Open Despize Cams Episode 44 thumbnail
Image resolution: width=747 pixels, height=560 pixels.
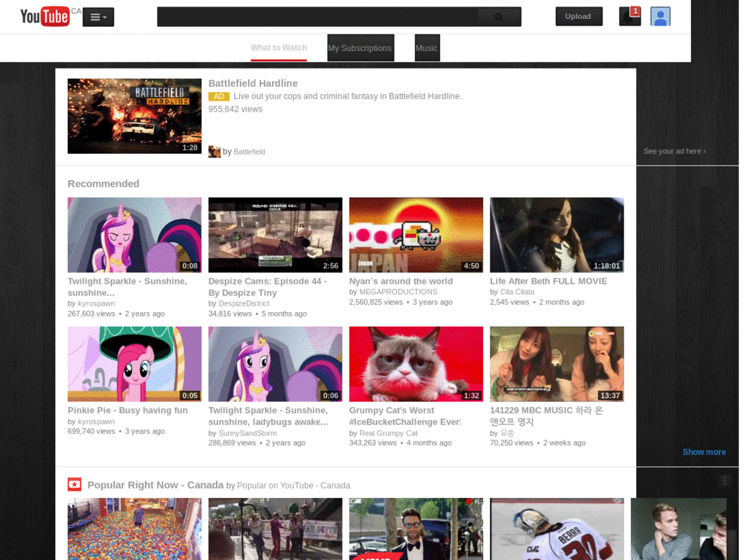coord(275,235)
